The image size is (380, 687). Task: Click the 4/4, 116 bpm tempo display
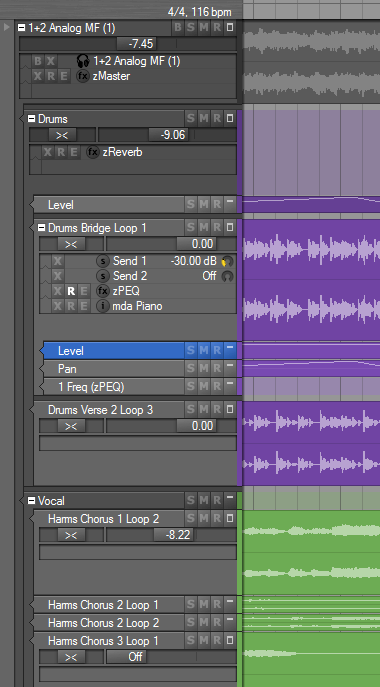coord(199,12)
